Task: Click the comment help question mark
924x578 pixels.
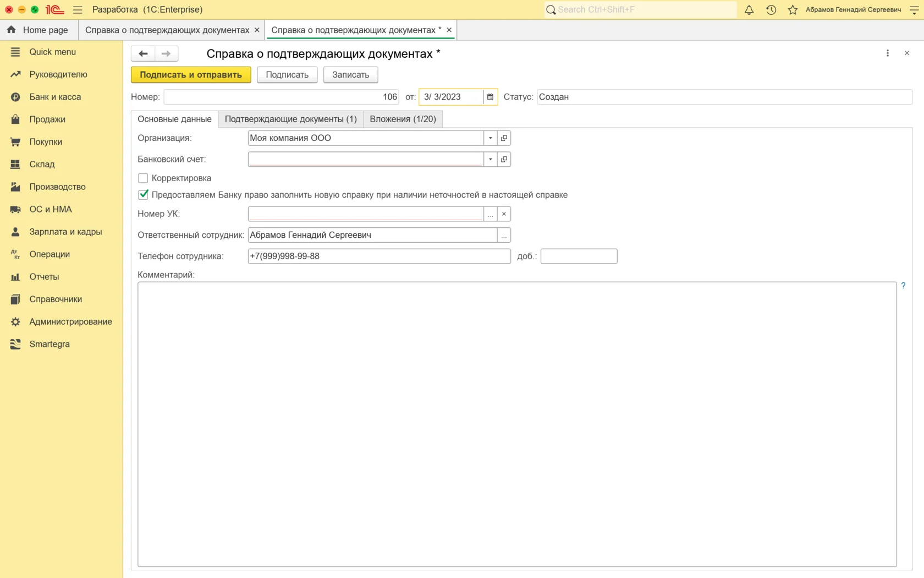Action: point(903,286)
